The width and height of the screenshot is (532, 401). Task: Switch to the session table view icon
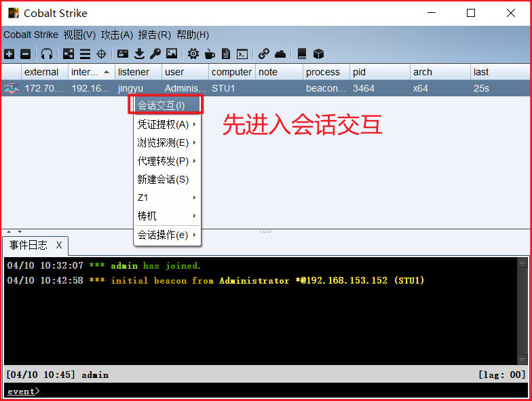point(85,54)
